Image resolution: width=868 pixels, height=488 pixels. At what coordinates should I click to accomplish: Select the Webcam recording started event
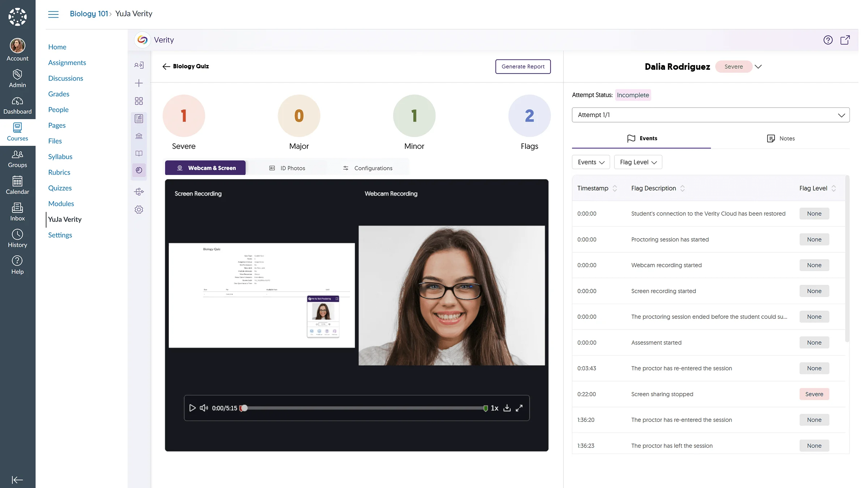pos(709,265)
